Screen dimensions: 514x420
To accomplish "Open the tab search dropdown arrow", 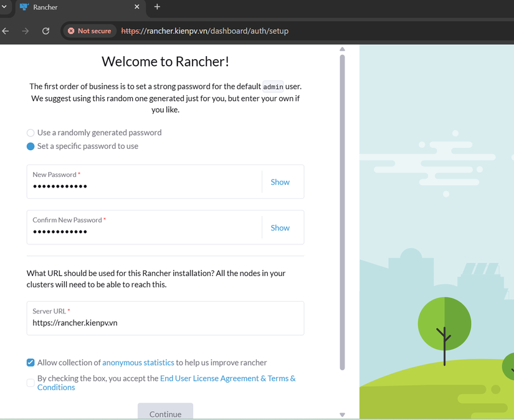I will tap(4, 7).
